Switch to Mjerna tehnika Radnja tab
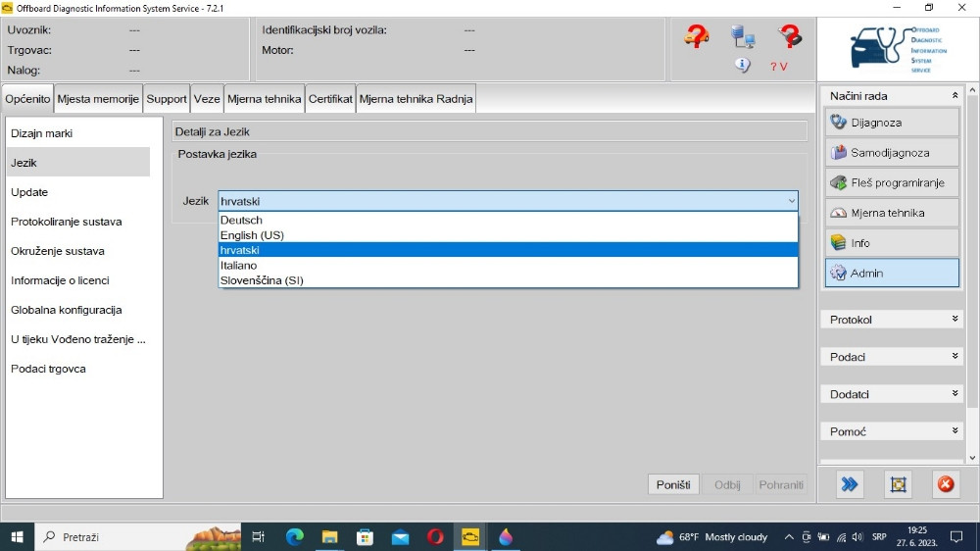Screen dimensions: 980x551 416,99
